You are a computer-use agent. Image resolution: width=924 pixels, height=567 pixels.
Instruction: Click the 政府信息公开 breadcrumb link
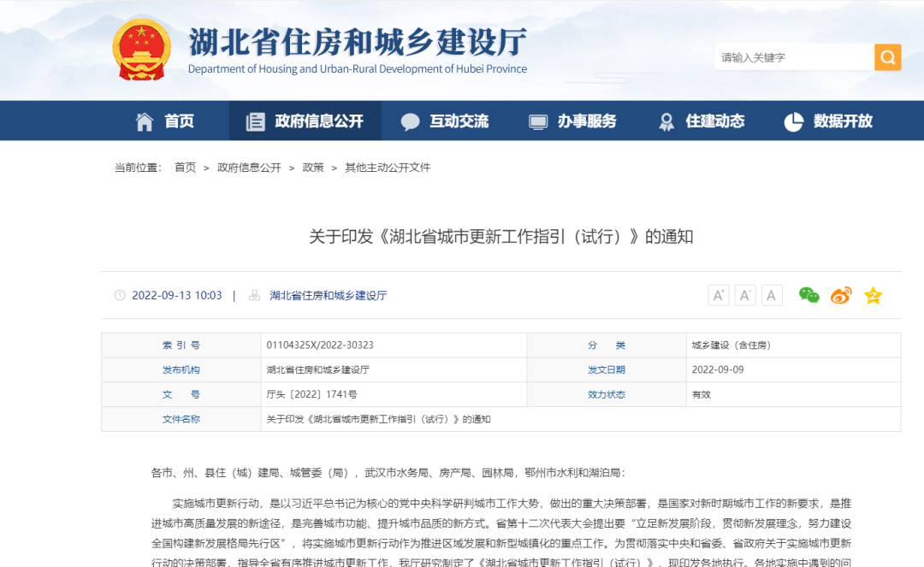[249, 168]
